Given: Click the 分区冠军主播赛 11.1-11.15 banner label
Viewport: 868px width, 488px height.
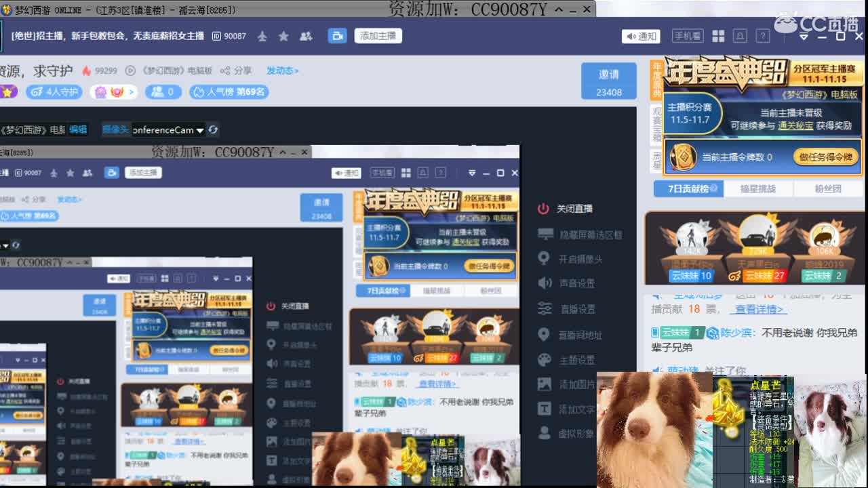Looking at the screenshot, I should coord(824,74).
